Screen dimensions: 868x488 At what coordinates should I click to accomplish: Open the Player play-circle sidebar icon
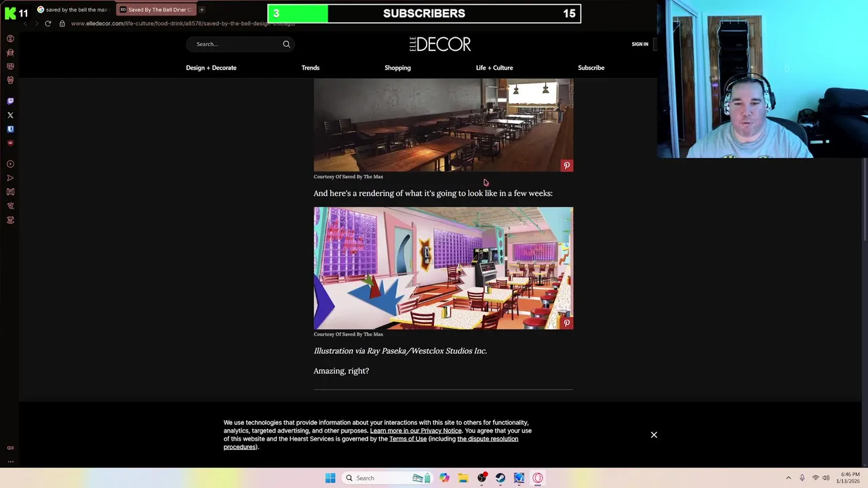click(10, 164)
